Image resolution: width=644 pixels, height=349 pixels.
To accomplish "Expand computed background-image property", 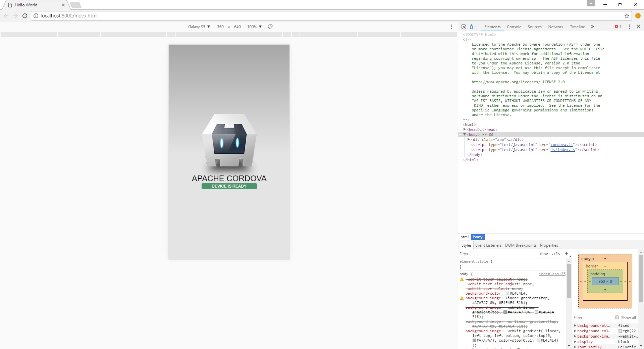I will click(575, 336).
